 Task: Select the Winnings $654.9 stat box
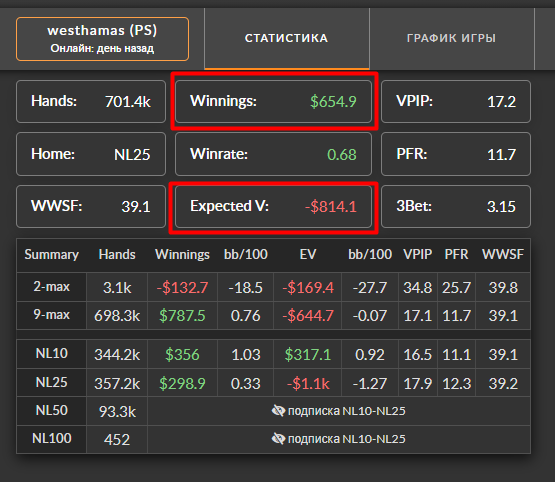point(273,102)
